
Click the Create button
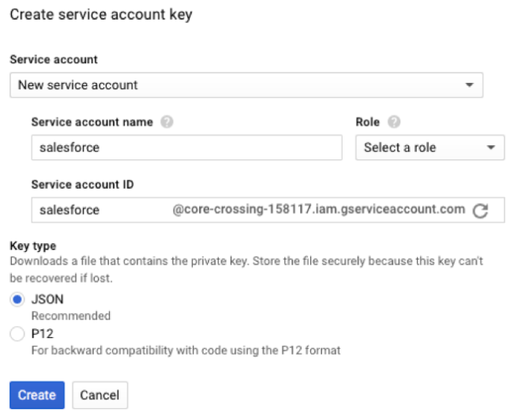click(36, 395)
